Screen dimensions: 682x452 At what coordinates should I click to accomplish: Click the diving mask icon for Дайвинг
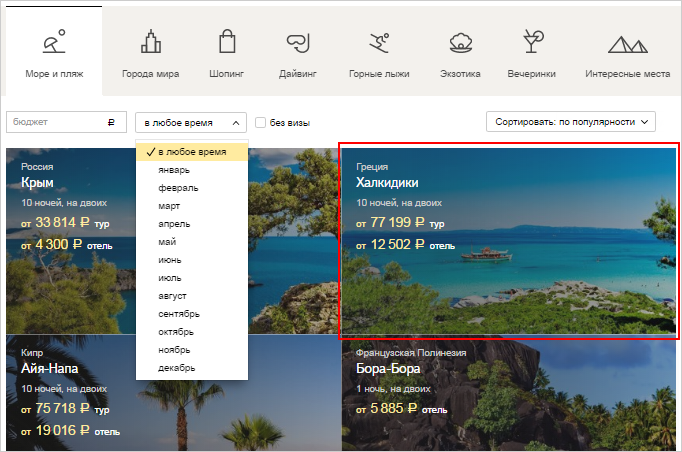[298, 43]
